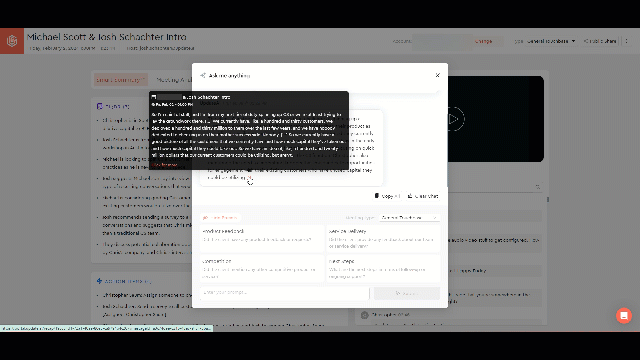Close the Ask me anything dialog
The width and height of the screenshot is (640, 360).
click(438, 75)
